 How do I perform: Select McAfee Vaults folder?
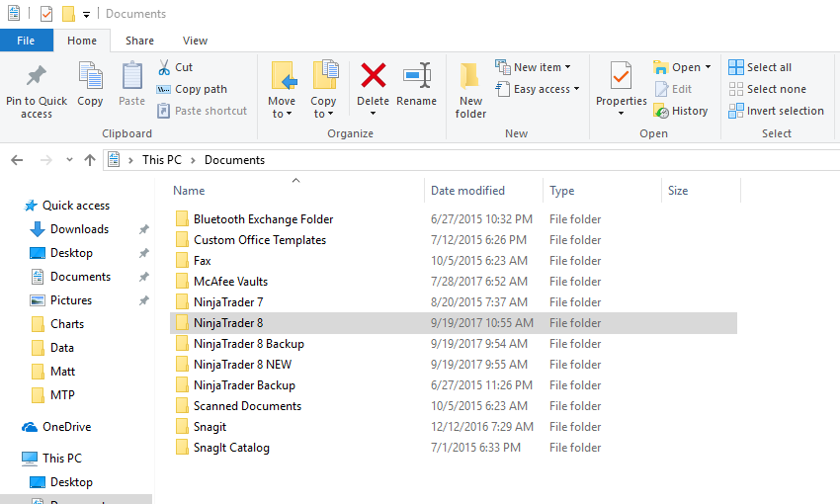point(230,282)
